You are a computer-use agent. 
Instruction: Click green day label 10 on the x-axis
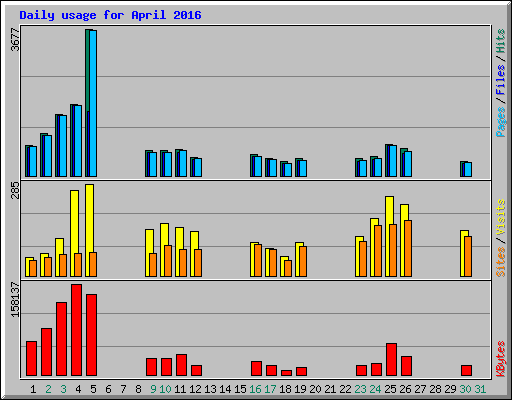pos(165,389)
